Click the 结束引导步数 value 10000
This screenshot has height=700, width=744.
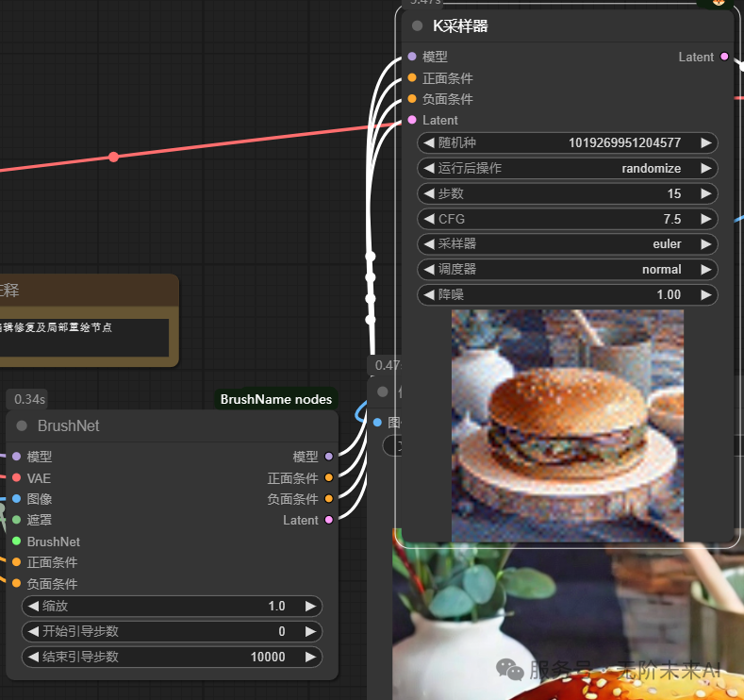coord(268,657)
